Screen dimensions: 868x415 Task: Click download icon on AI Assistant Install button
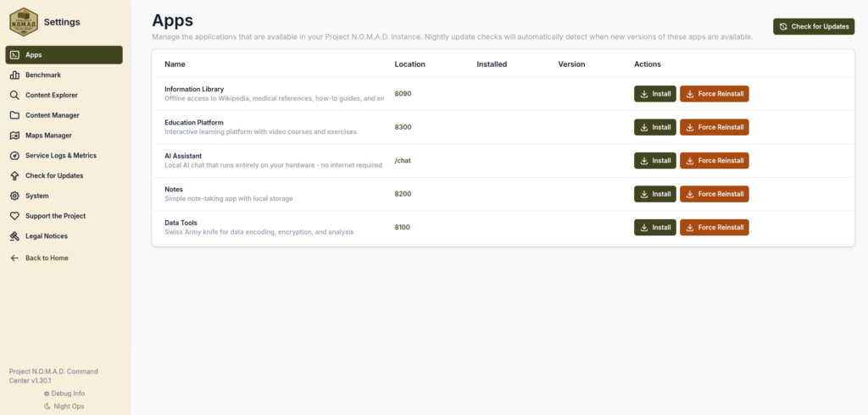[644, 160]
